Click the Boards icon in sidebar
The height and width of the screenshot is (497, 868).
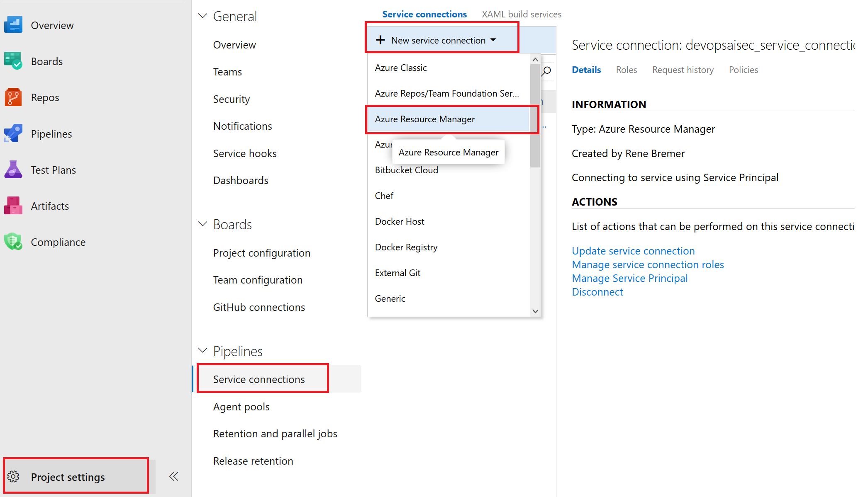tap(13, 61)
